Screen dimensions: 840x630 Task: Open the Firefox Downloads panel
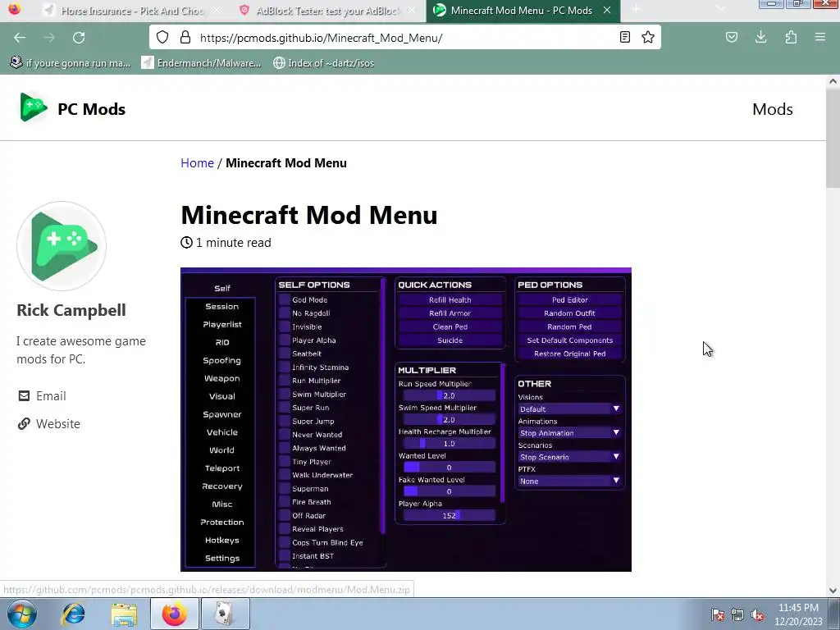(760, 37)
